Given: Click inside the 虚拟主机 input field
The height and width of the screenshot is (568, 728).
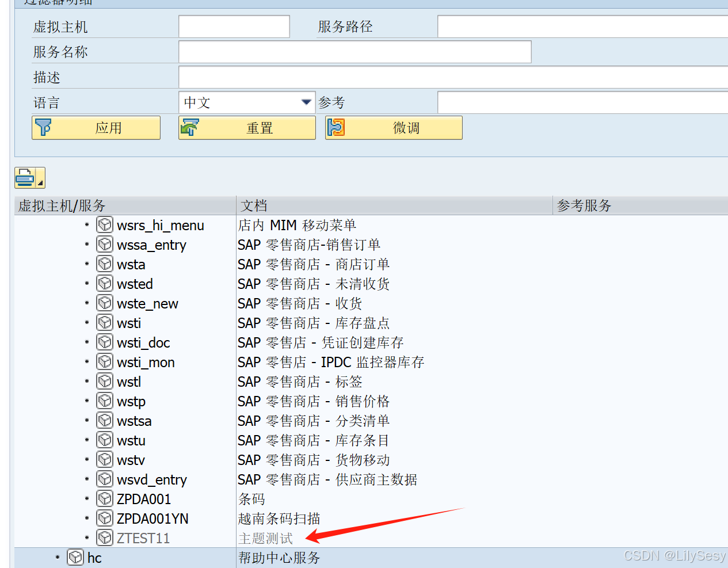Looking at the screenshot, I should pyautogui.click(x=234, y=26).
